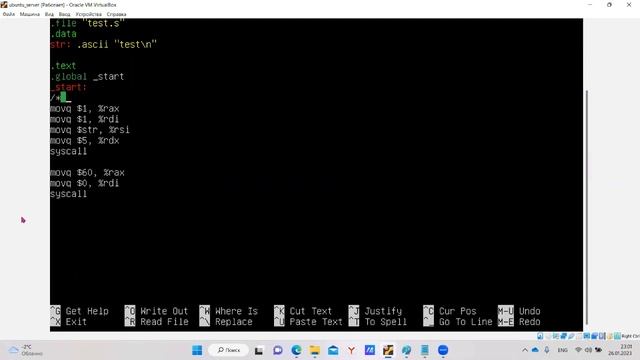Open the Wi-Fi network tray icon

(578, 350)
